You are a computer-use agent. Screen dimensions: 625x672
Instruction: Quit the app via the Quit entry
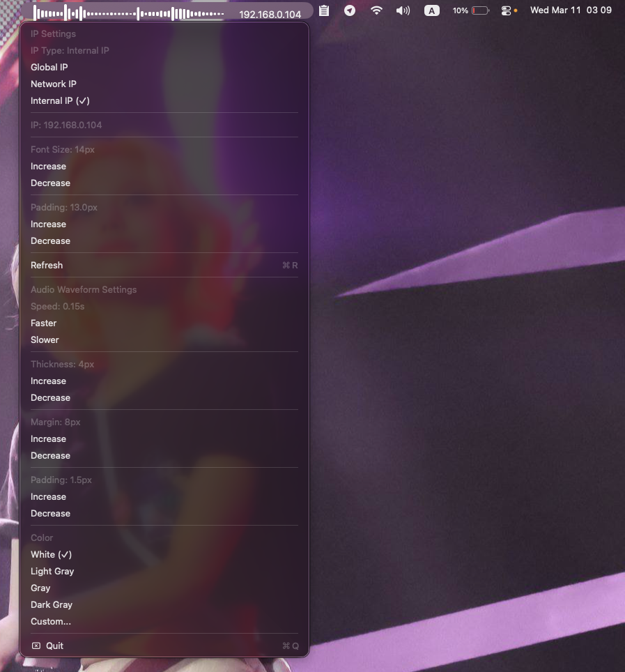tap(54, 646)
